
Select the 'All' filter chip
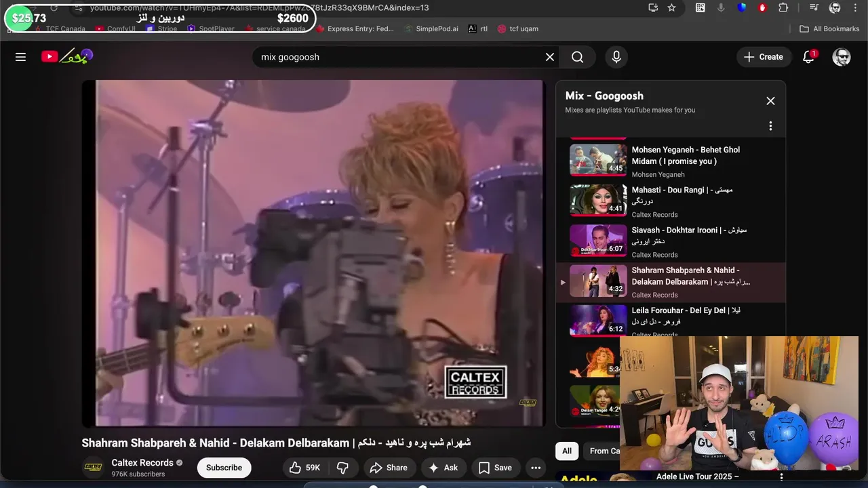567,451
